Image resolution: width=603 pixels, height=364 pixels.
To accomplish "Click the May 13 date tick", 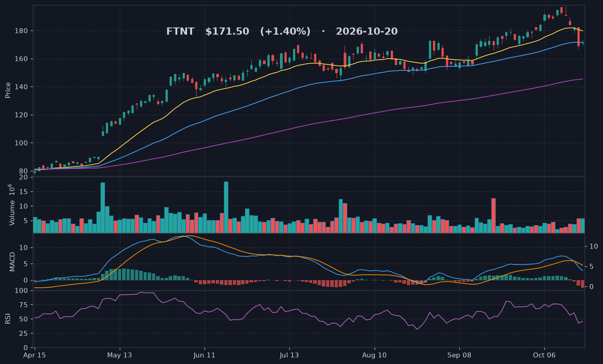I will [120, 355].
